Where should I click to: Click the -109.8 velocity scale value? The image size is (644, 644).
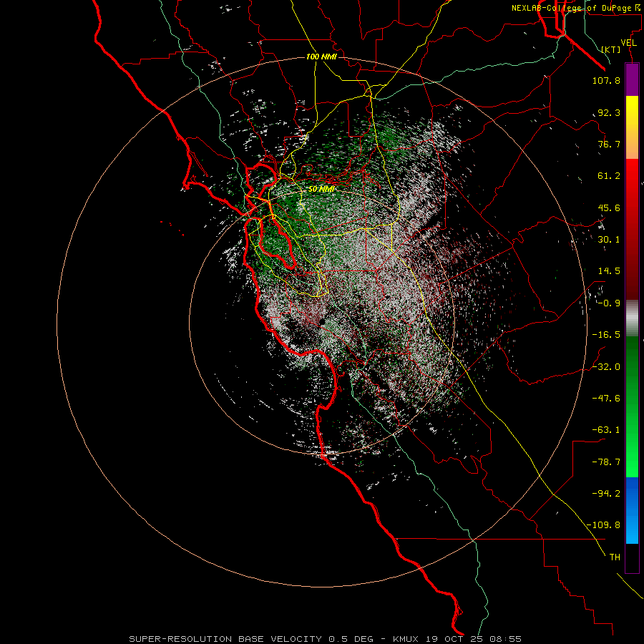(x=603, y=525)
